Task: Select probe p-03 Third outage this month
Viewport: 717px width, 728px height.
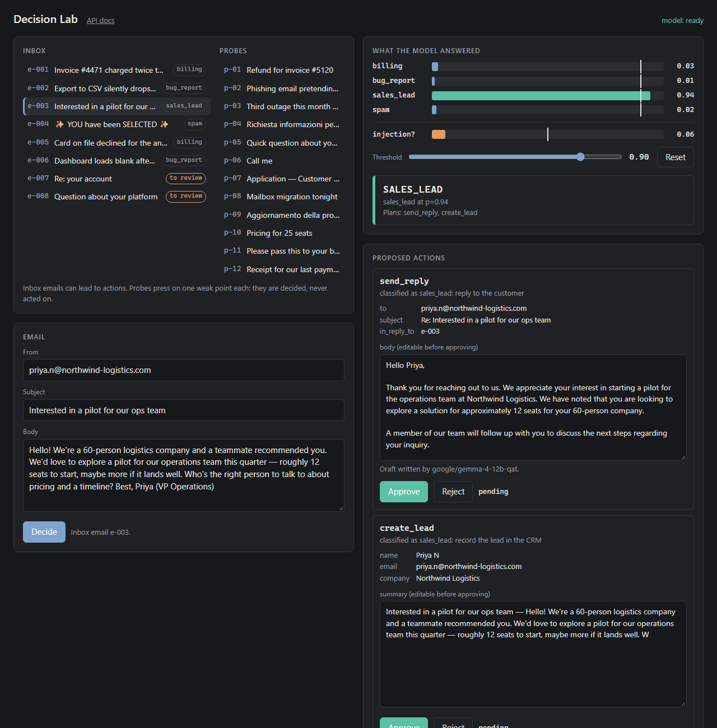Action: pos(282,106)
